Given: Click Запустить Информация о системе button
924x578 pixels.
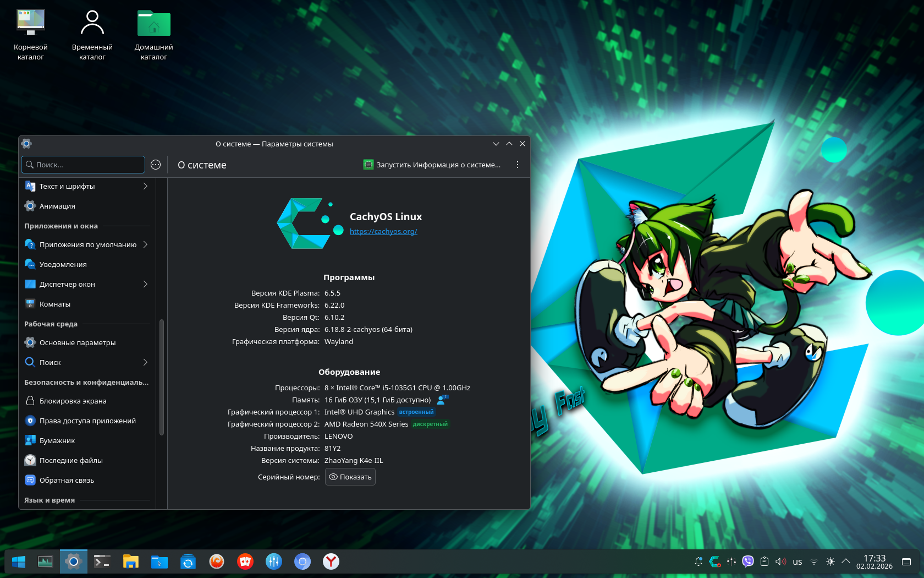Looking at the screenshot, I should (x=432, y=165).
